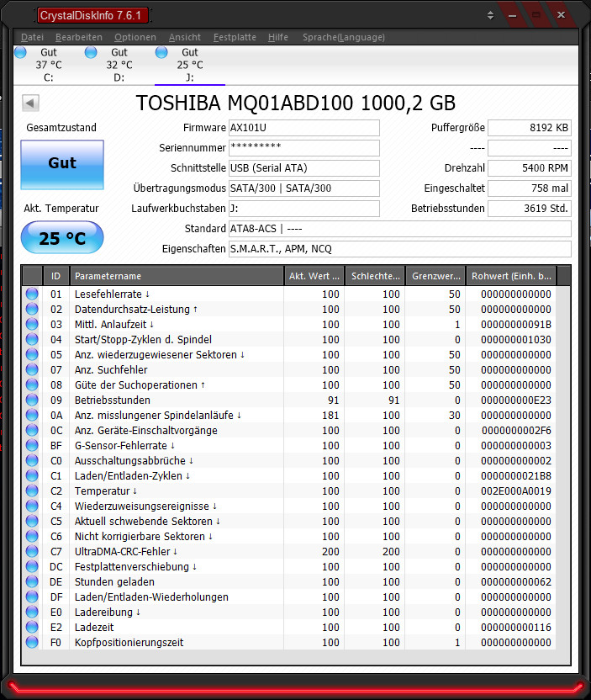Click status icon for Anz. misslungener Spindelanläufe
This screenshot has width=591, height=700.
(32, 415)
